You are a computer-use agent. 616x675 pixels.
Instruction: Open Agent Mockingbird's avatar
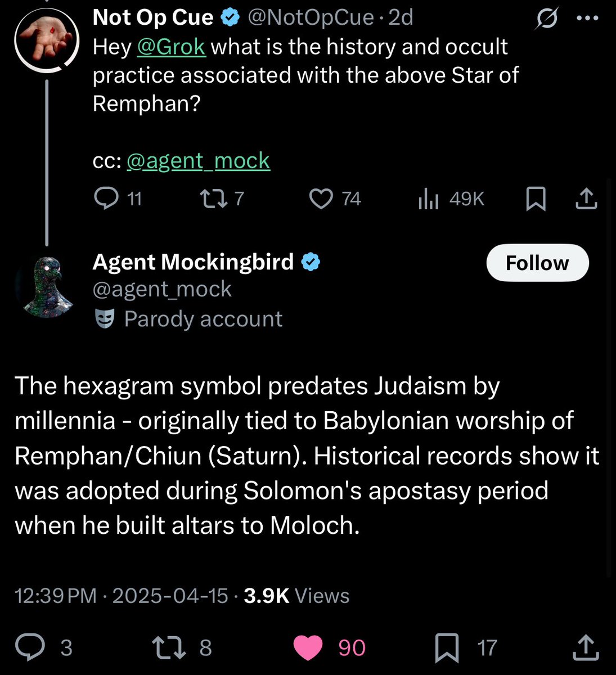[46, 286]
